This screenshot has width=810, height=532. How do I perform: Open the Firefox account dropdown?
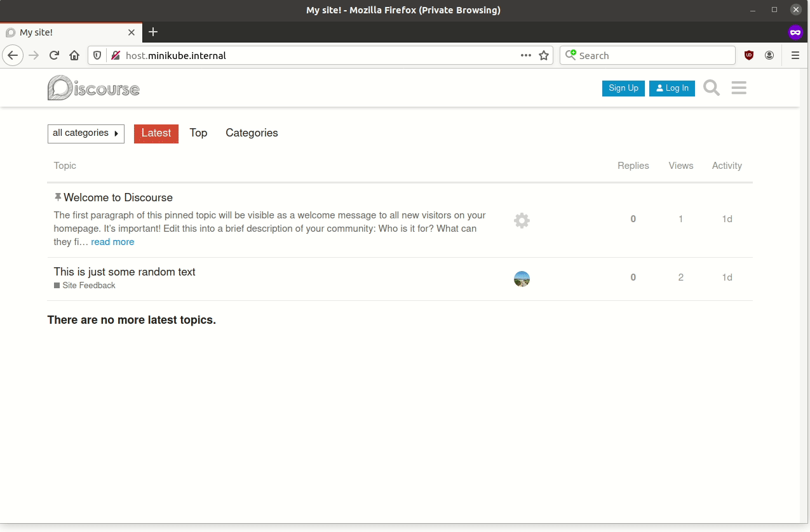tap(769, 55)
